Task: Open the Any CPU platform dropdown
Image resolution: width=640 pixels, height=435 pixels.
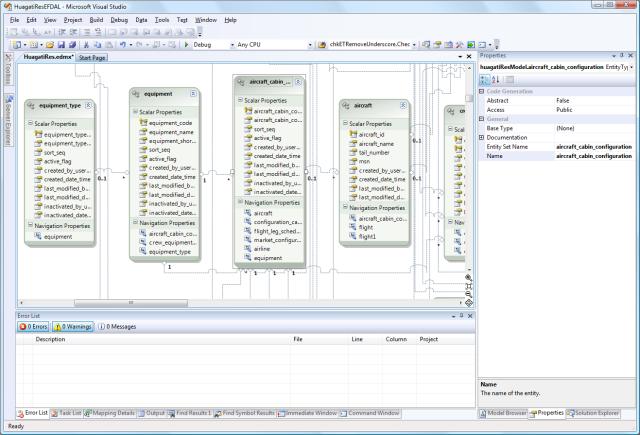Action: click(x=310, y=45)
